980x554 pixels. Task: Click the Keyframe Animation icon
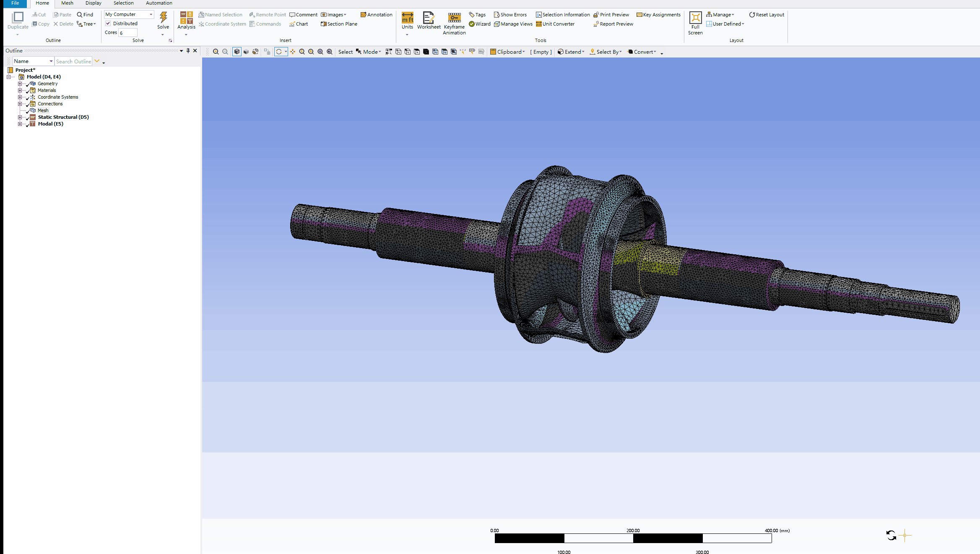click(x=454, y=18)
